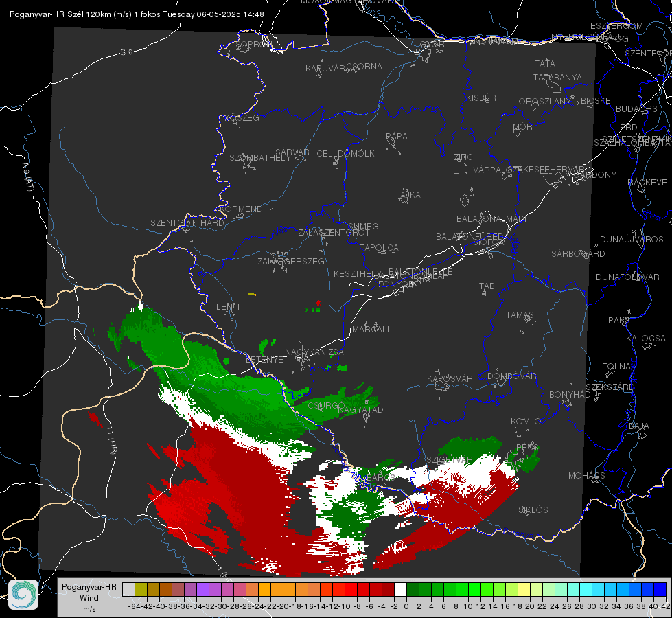Screen dimensions: 672x618
Task: Click the KISBER city label
Action: 481,98
